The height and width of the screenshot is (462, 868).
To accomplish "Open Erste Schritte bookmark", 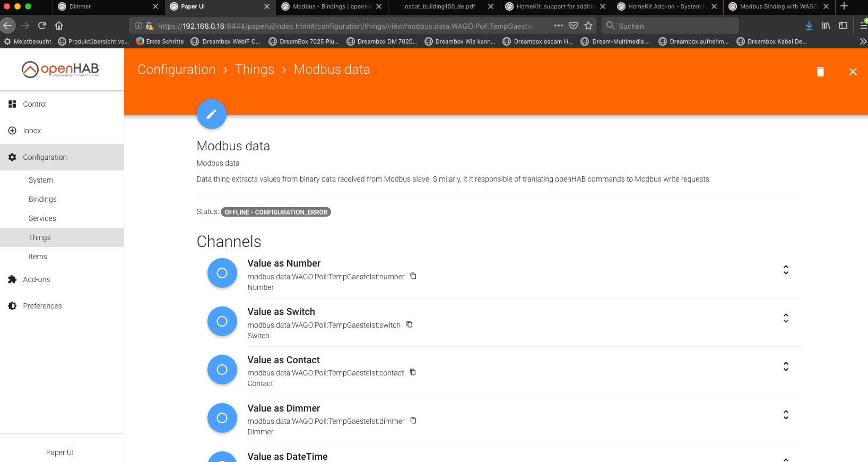I will 160,41.
